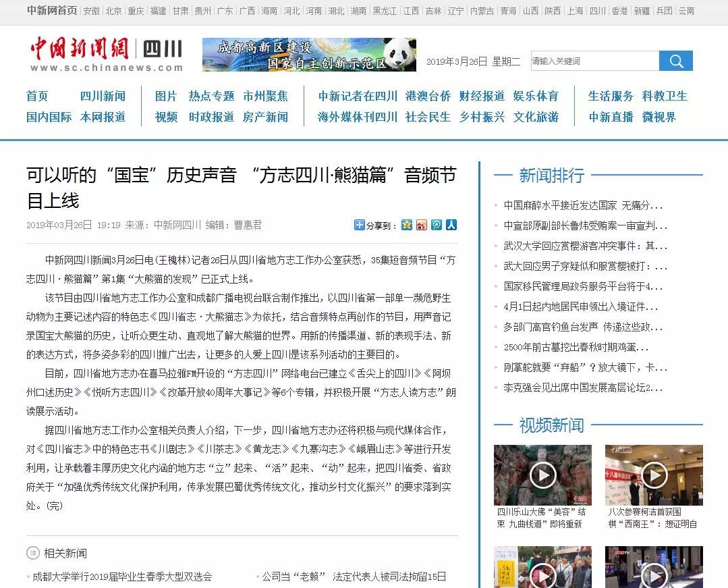
Task: Click the search keyword input field
Action: 594,61
